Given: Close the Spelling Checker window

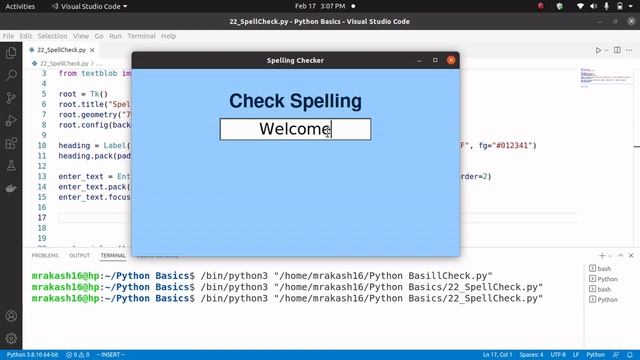Looking at the screenshot, I should coord(451,60).
